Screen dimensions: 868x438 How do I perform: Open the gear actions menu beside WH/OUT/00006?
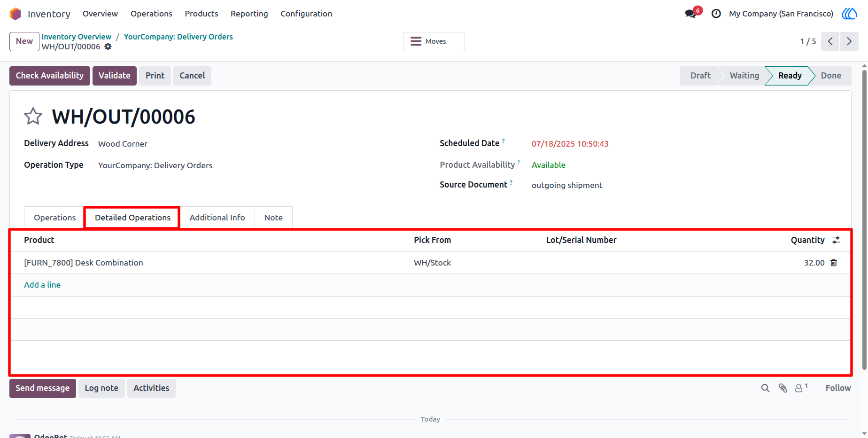point(108,47)
